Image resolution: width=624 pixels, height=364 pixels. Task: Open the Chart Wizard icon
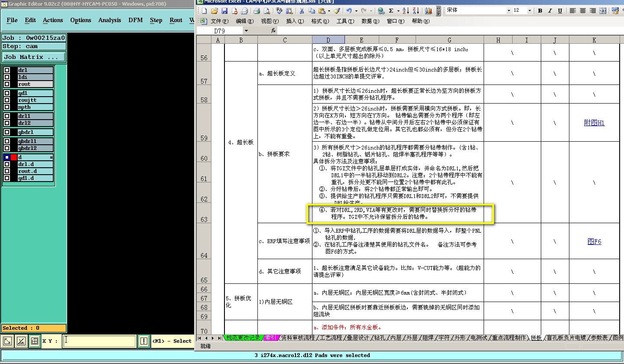point(429,11)
